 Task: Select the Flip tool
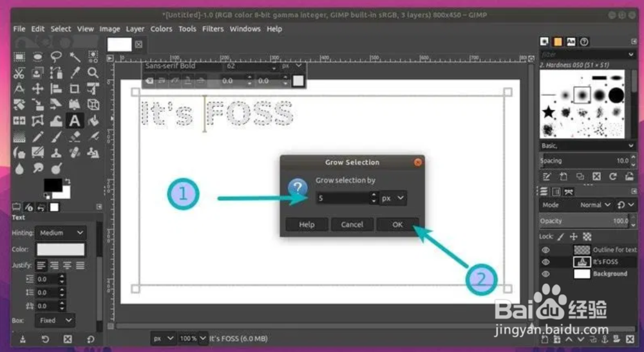pyautogui.click(x=19, y=120)
